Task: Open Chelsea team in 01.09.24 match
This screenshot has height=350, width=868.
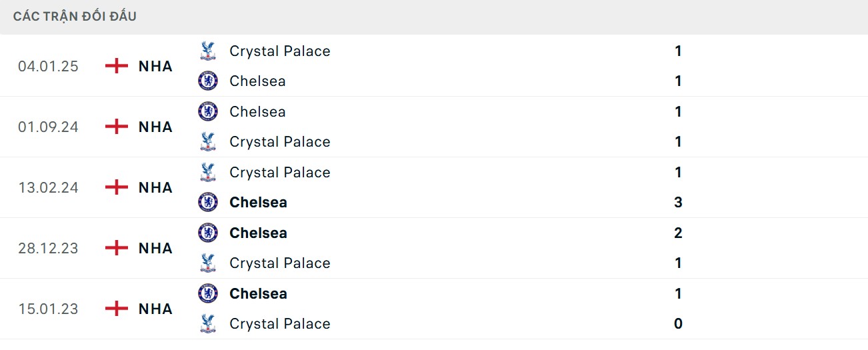Action: pyautogui.click(x=257, y=112)
